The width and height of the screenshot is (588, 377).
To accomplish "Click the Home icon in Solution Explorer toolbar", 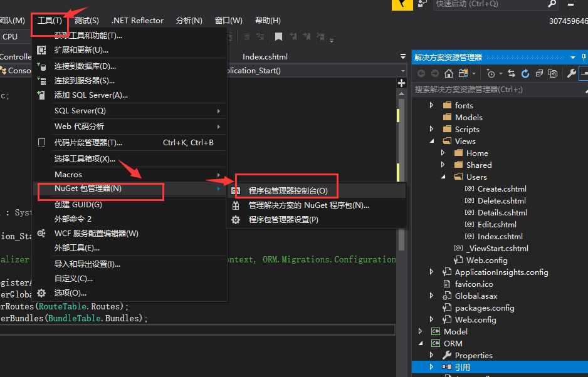I will click(448, 73).
